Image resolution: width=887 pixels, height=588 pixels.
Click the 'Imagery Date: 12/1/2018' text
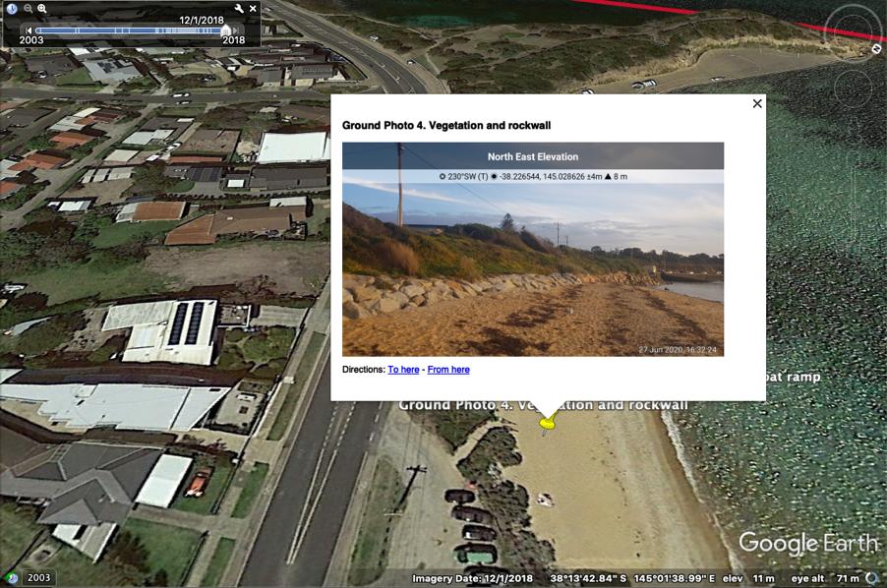[x=472, y=578]
